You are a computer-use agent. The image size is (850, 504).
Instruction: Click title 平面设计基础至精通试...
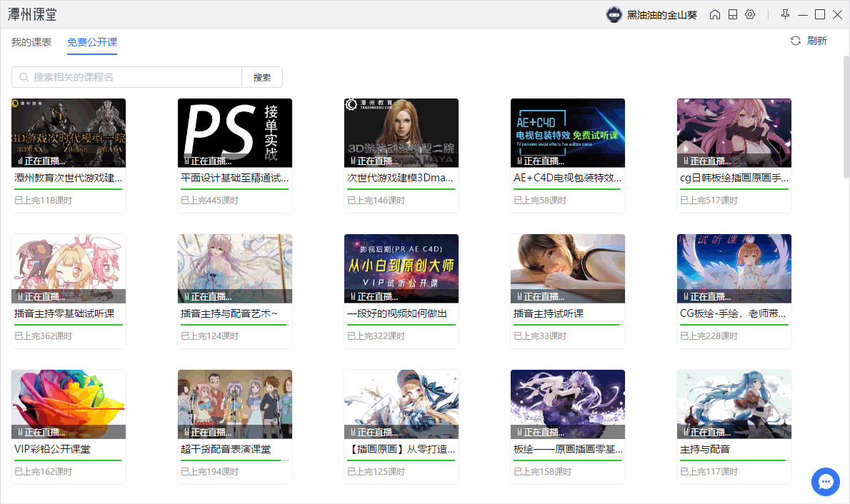tap(235, 178)
